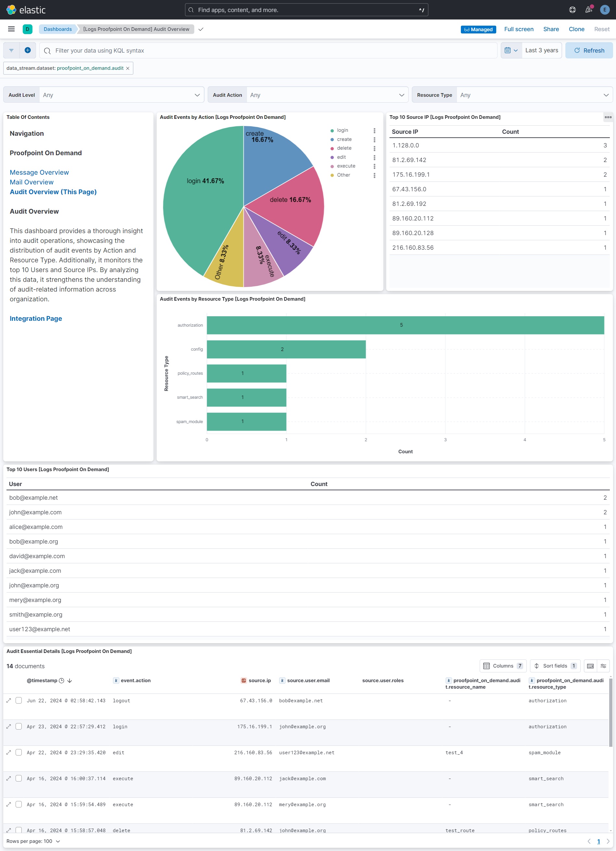Screen dimensions: 616x851
Task: Open the filter options menu icon
Action: 11,50
